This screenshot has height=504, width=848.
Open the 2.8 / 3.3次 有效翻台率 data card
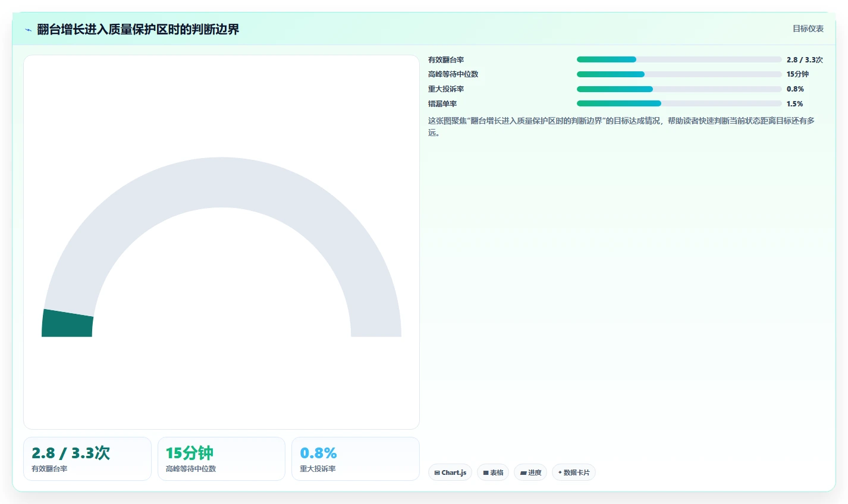(x=87, y=459)
